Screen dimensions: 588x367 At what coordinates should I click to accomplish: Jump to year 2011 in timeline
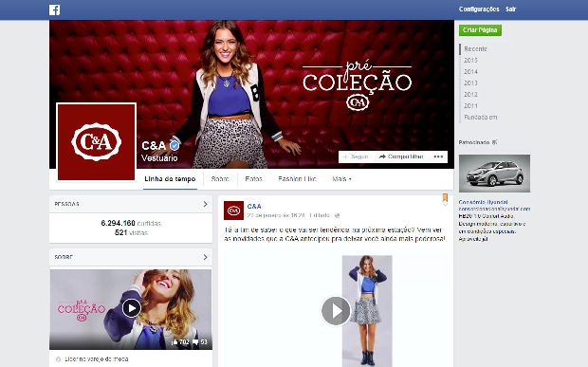pyautogui.click(x=470, y=105)
